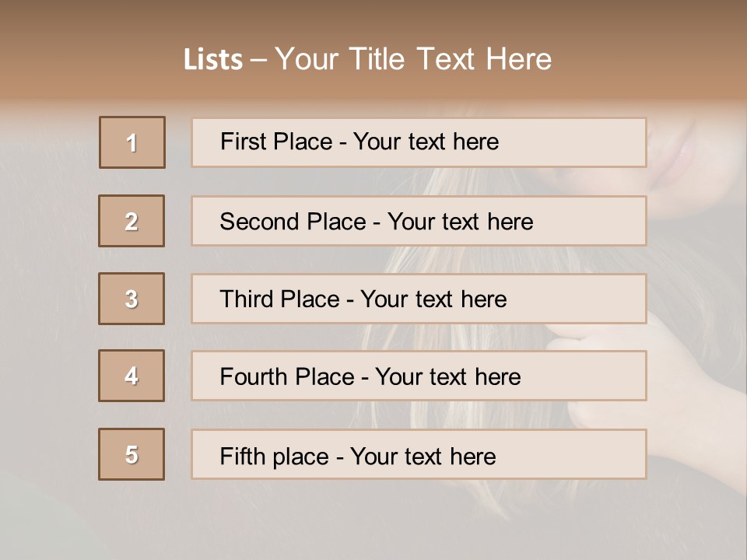Select the number 3 box

pos(132,299)
